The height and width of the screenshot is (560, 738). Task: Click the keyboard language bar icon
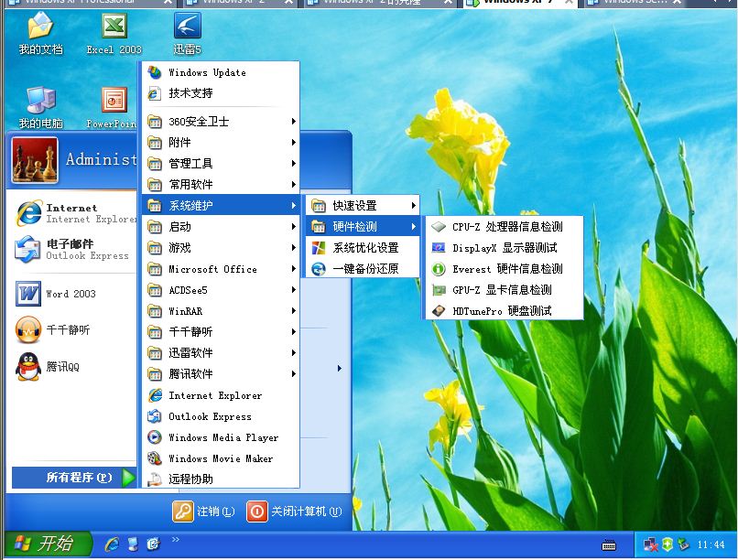tap(609, 545)
